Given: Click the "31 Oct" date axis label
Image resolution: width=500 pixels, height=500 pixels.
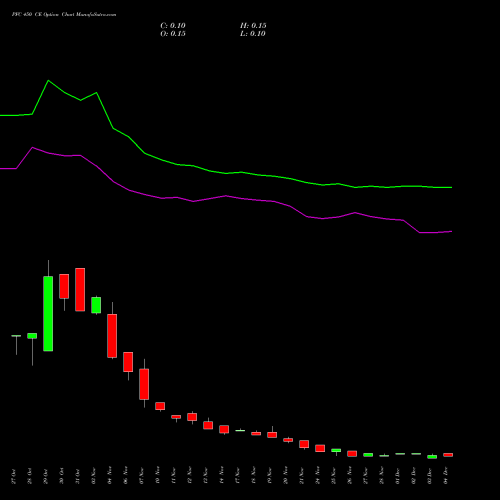Looking at the screenshot, I should coord(78,476).
